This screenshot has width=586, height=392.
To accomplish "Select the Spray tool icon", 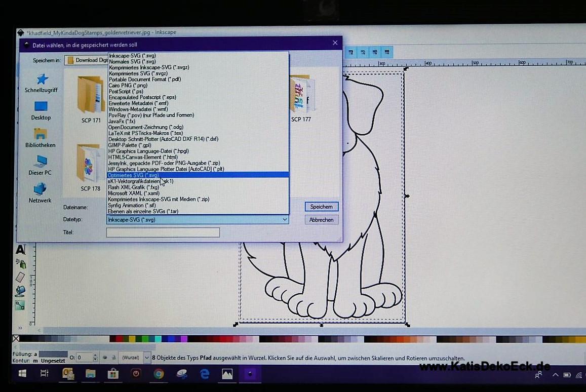I will pyautogui.click(x=20, y=263).
